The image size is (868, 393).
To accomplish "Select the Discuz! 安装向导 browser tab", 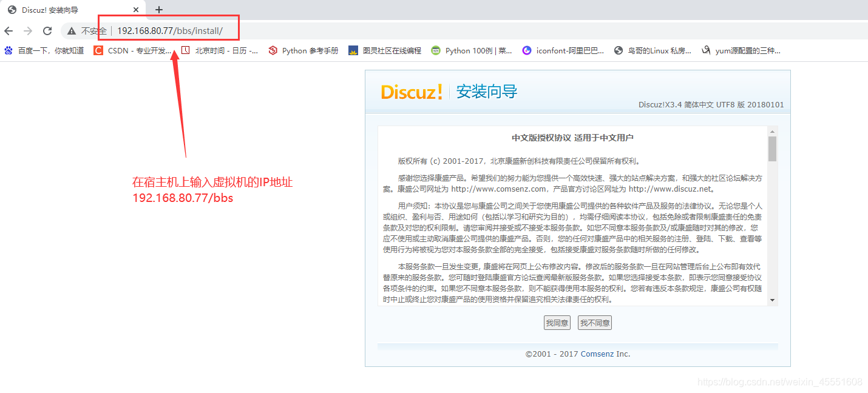I will (x=73, y=10).
